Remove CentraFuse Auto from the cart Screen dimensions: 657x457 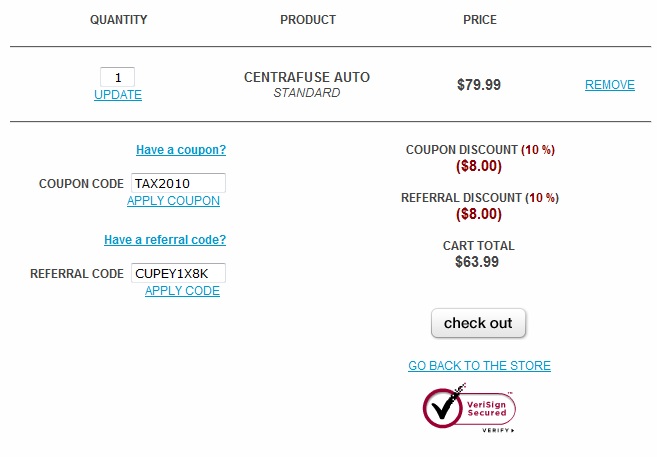pyautogui.click(x=609, y=85)
